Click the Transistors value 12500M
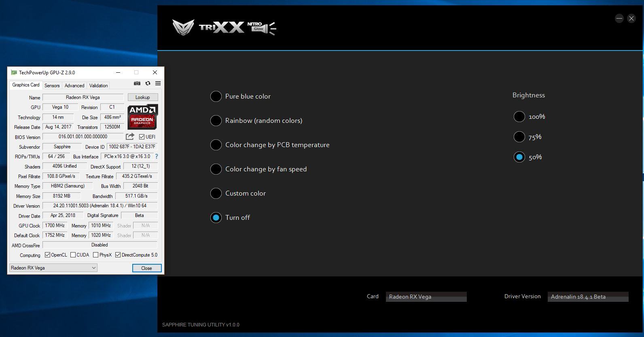This screenshot has width=644, height=337. 112,127
